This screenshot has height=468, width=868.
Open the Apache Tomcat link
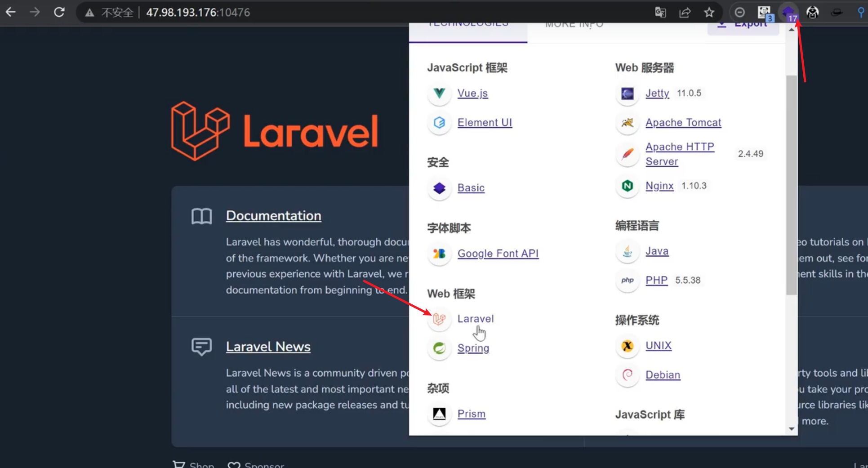[683, 122]
